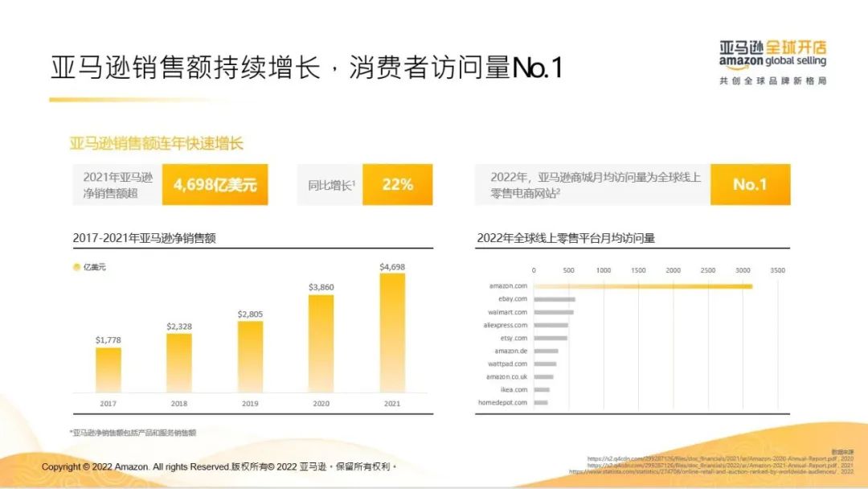Click the subheading 亚马逊销售额连年快速增长
Viewport: 868px width, 489px height.
pyautogui.click(x=156, y=143)
